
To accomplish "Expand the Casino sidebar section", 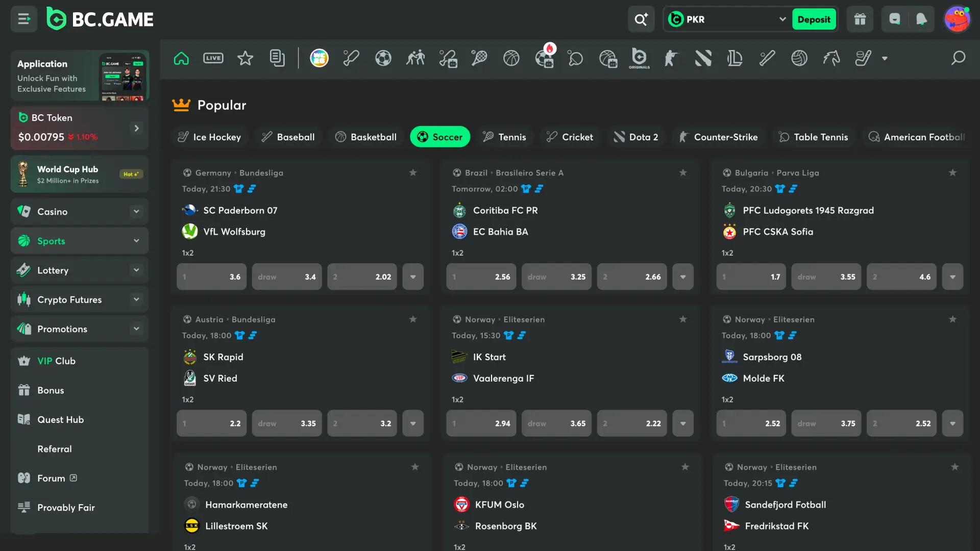I will tap(136, 211).
